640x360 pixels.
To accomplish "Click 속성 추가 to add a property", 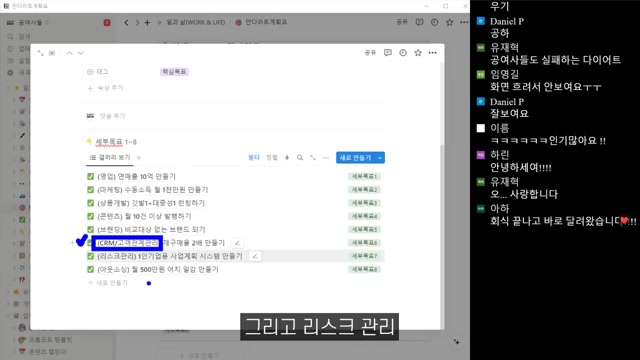I will click(105, 88).
